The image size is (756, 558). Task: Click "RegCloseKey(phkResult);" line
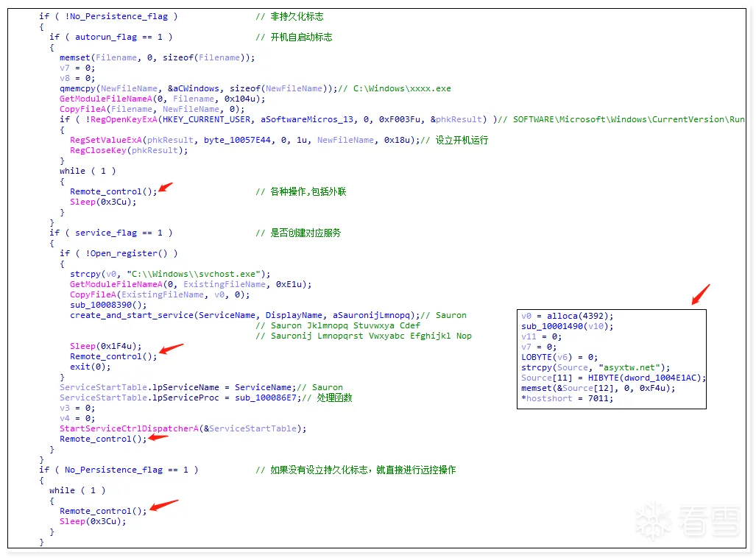(x=129, y=150)
